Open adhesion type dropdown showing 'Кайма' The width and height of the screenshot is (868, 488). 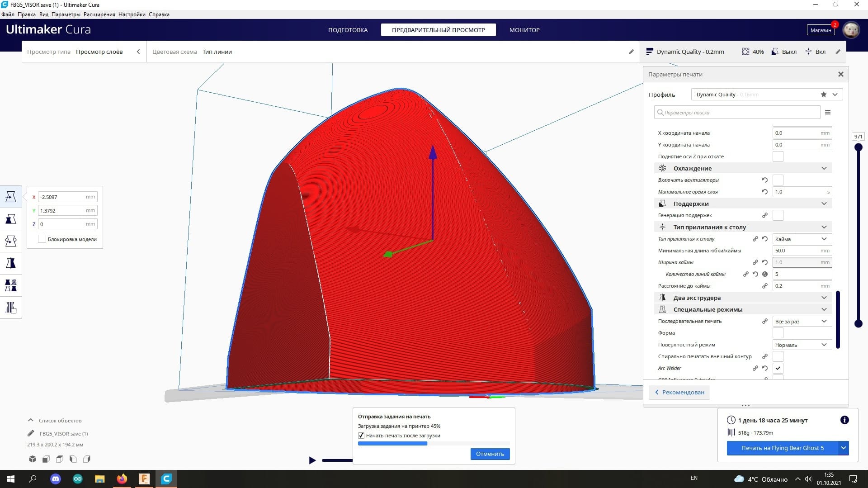pyautogui.click(x=802, y=239)
